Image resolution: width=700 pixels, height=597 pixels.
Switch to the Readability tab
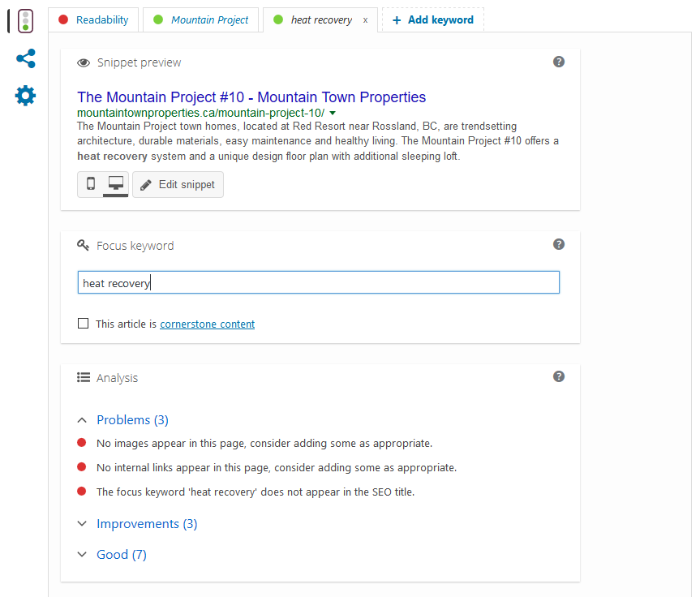(93, 20)
